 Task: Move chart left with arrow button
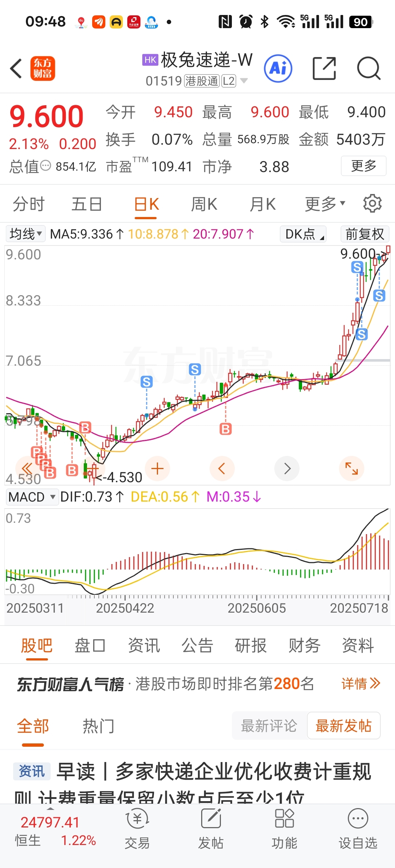222,468
